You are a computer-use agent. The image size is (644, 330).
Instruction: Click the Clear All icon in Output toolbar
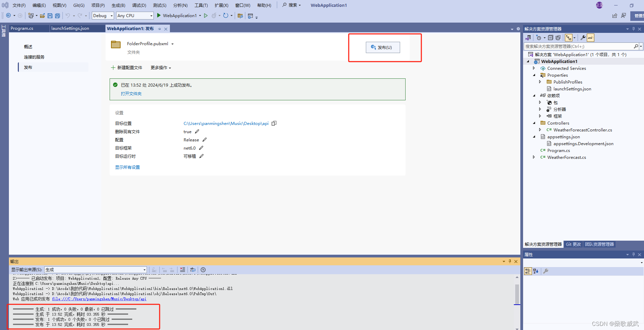(x=183, y=270)
